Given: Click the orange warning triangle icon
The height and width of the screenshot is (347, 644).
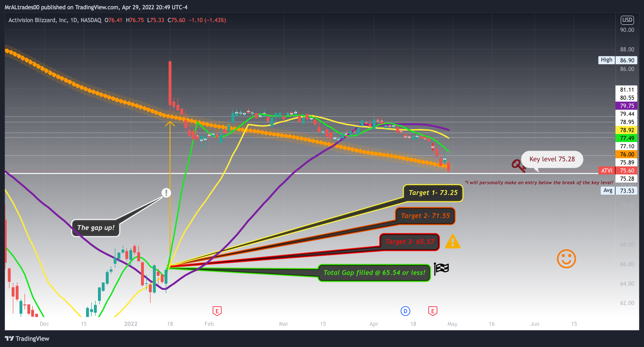Looking at the screenshot, I should point(453,241).
